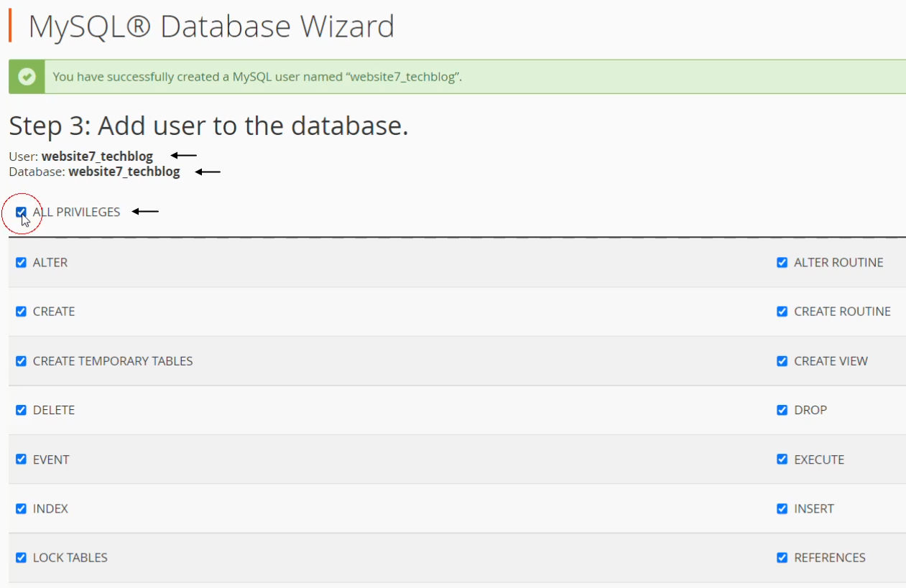906x588 pixels.
Task: Click the MySQL Database Wizard heading
Action: [211, 27]
